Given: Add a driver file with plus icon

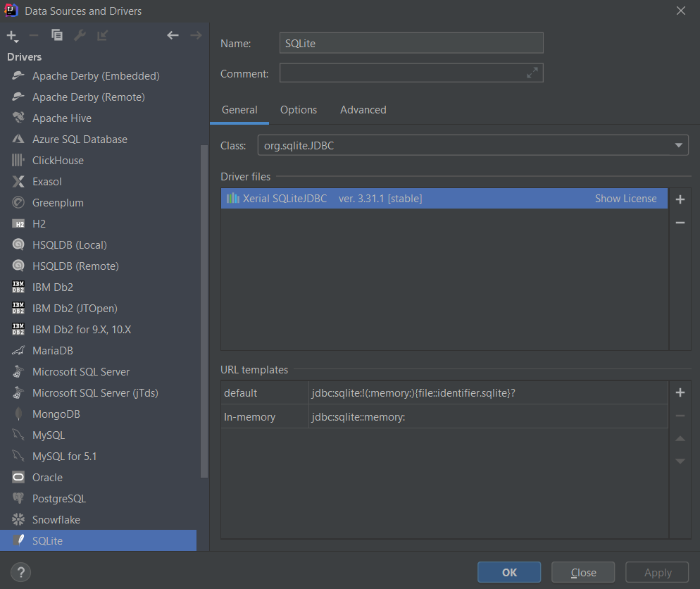Looking at the screenshot, I should click(680, 199).
